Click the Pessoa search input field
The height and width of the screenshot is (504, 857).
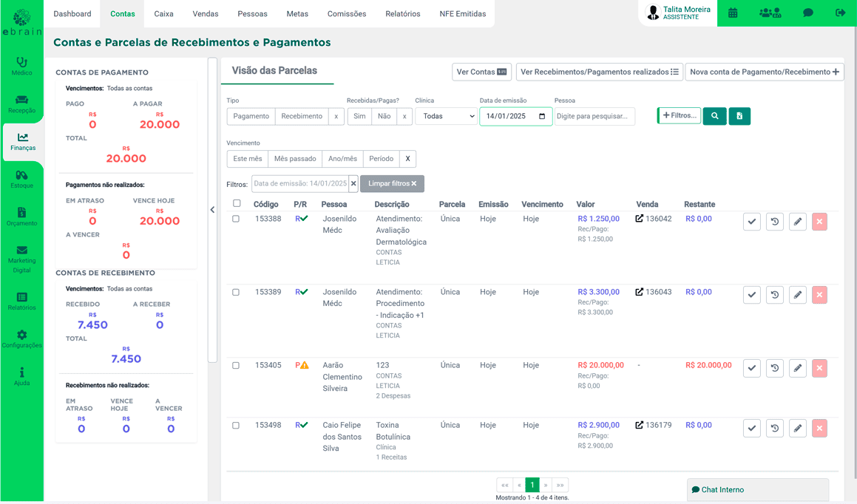595,116
